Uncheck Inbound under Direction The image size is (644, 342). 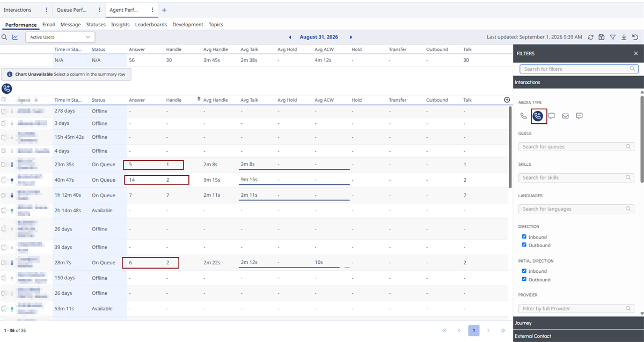point(524,237)
